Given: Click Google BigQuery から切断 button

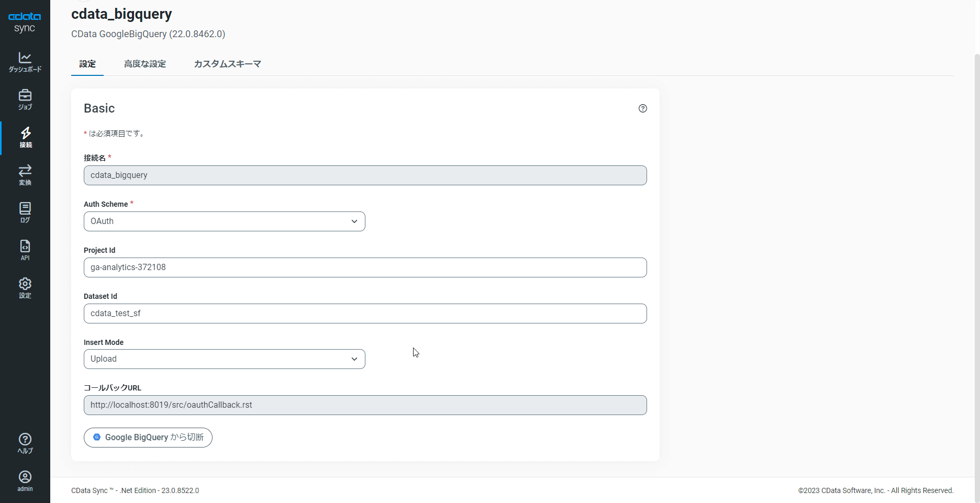Looking at the screenshot, I should tap(148, 438).
